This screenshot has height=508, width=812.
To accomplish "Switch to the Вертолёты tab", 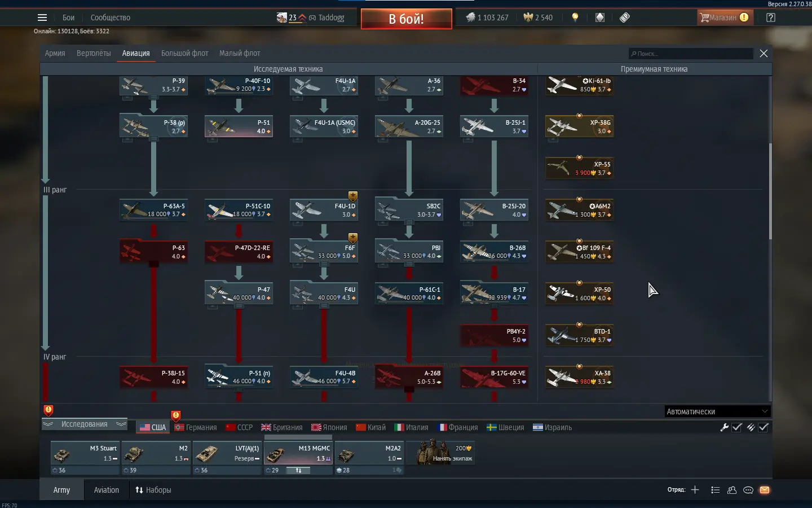I will click(x=94, y=53).
